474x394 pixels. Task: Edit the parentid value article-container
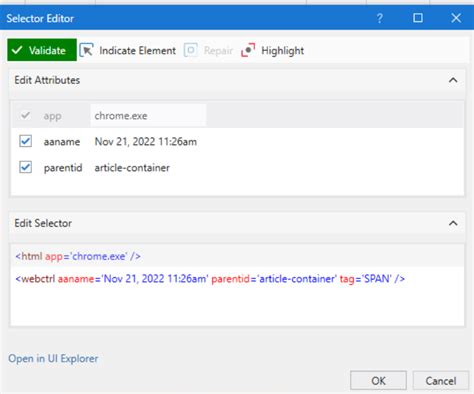[x=132, y=168]
